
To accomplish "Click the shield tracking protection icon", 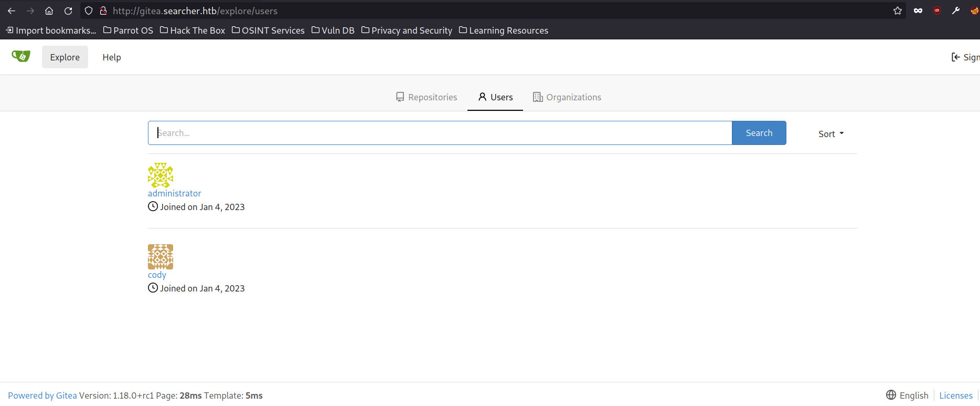I will pos(89,11).
